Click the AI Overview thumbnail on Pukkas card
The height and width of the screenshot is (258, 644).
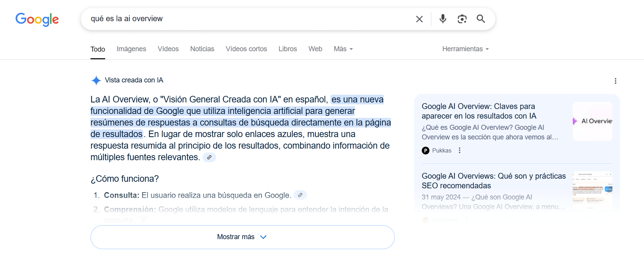pyautogui.click(x=592, y=121)
